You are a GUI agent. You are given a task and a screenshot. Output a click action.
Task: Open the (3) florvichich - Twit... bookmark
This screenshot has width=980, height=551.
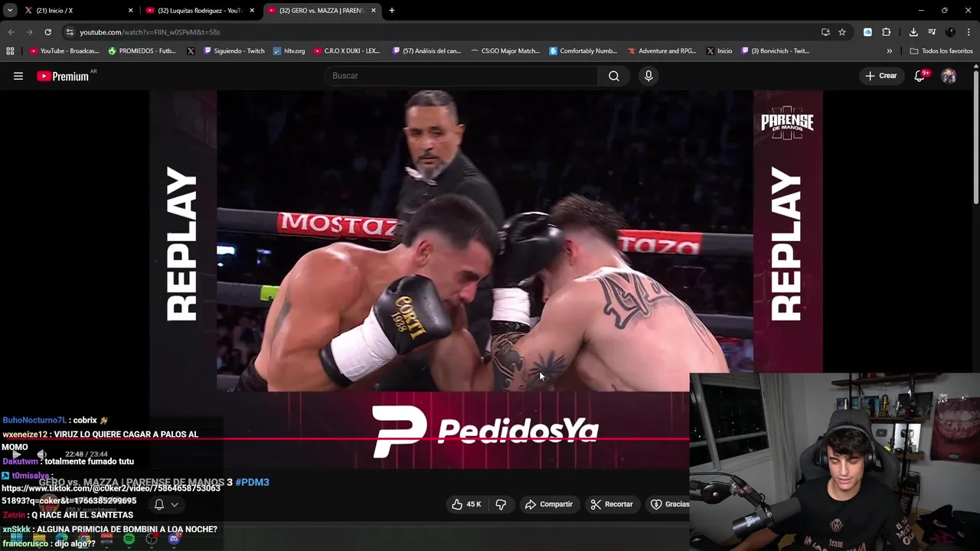(775, 51)
